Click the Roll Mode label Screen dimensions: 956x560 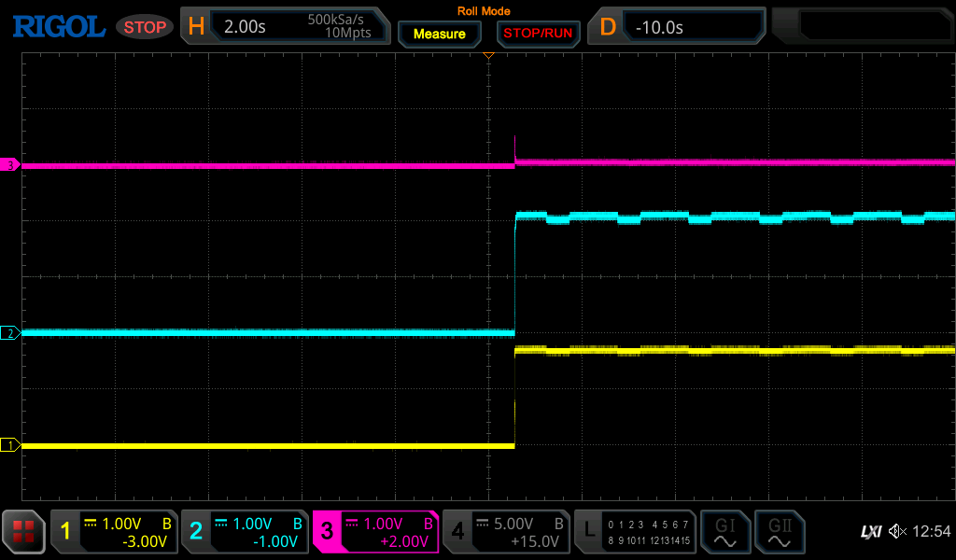point(484,11)
